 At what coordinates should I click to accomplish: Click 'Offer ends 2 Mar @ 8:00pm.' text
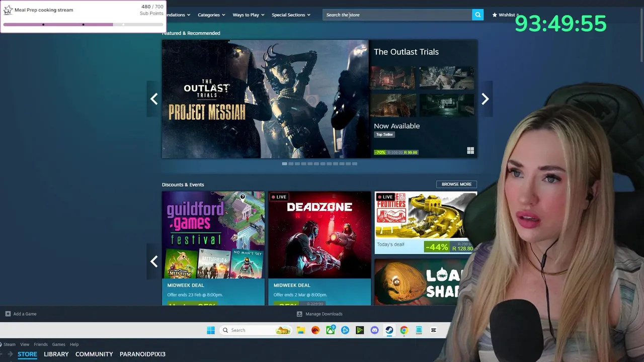point(300,295)
